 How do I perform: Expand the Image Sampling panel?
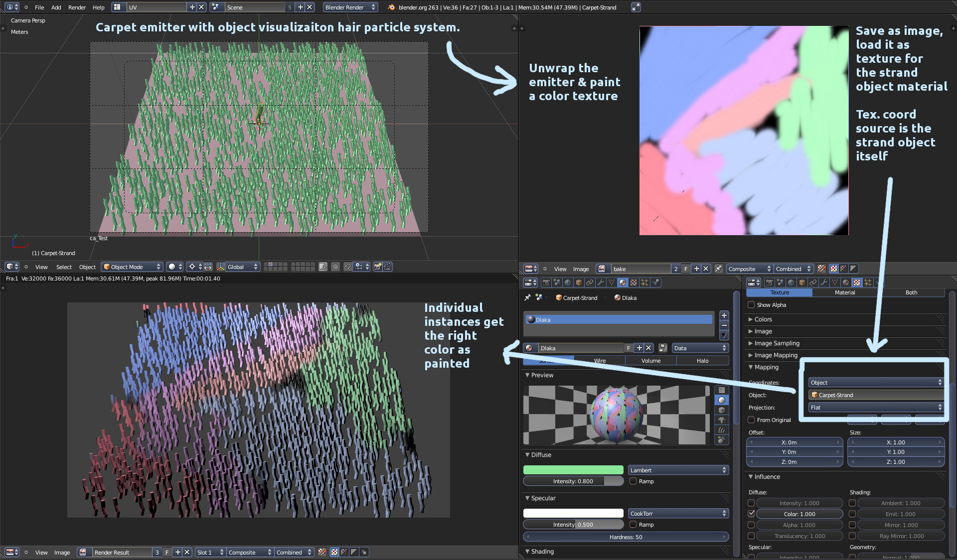777,343
